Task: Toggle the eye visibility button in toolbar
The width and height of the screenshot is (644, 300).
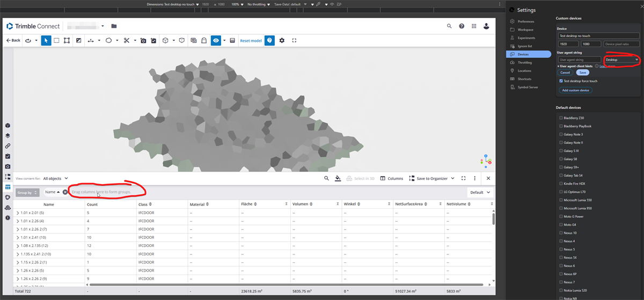Action: 216,40
